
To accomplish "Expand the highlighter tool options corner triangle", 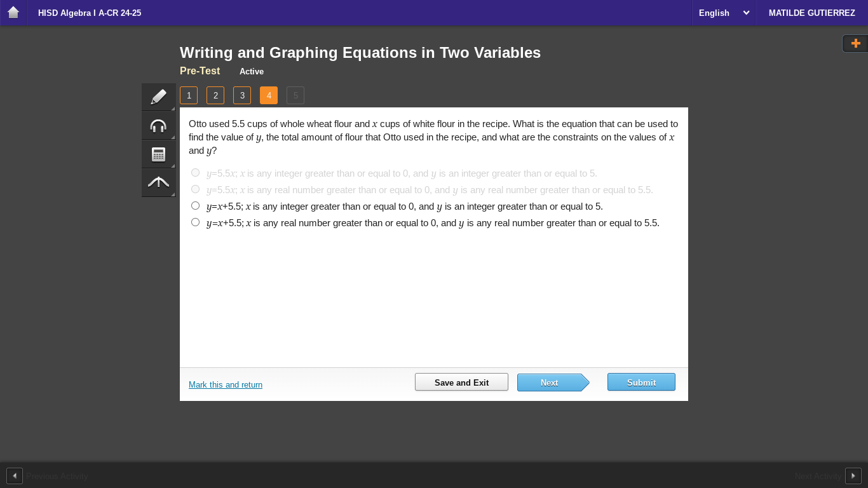I will (173, 108).
